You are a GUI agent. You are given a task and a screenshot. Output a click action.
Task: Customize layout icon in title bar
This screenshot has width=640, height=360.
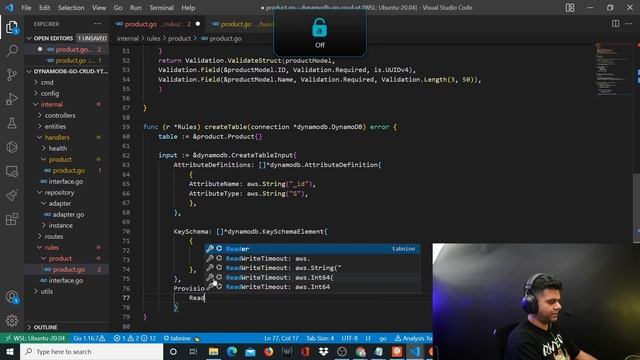[570, 7]
